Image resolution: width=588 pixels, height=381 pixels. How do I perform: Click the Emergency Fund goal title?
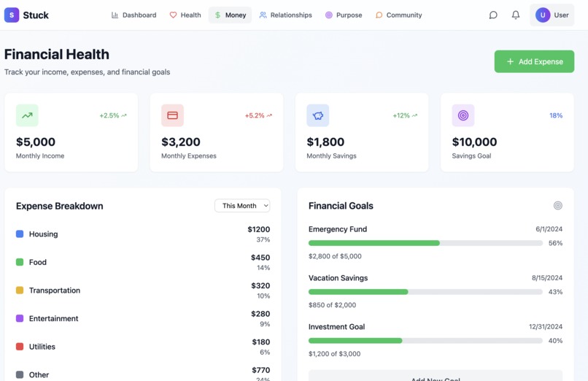[338, 229]
